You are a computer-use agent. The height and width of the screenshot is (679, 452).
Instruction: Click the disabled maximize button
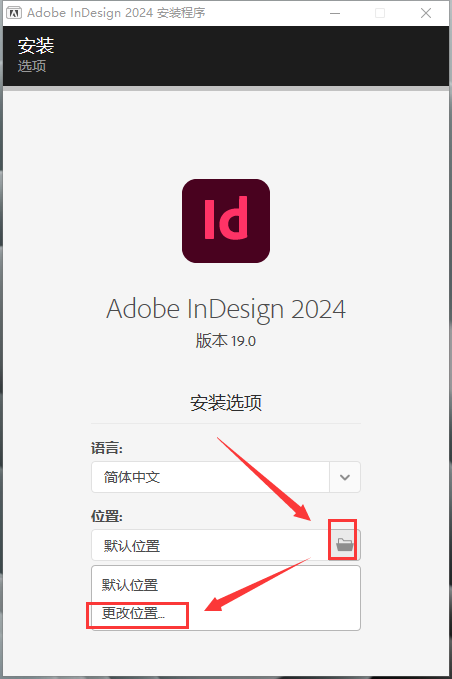pyautogui.click(x=380, y=13)
